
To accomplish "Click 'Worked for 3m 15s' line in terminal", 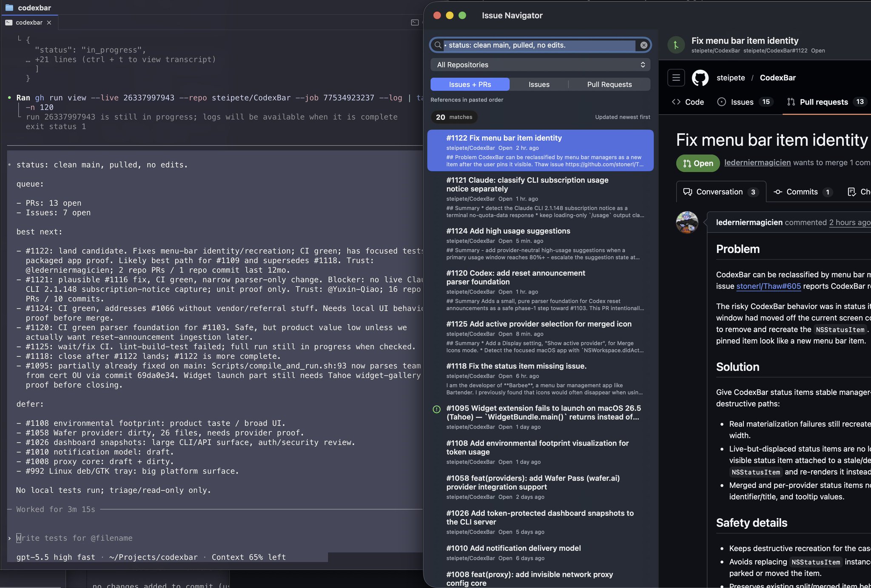I will coord(56,509).
